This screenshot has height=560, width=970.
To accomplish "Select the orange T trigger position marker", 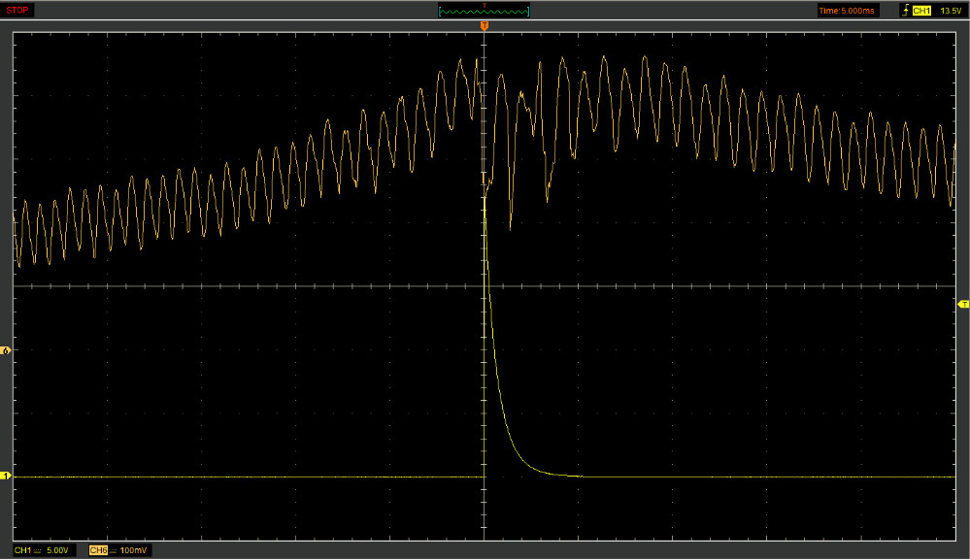I will coord(484,26).
